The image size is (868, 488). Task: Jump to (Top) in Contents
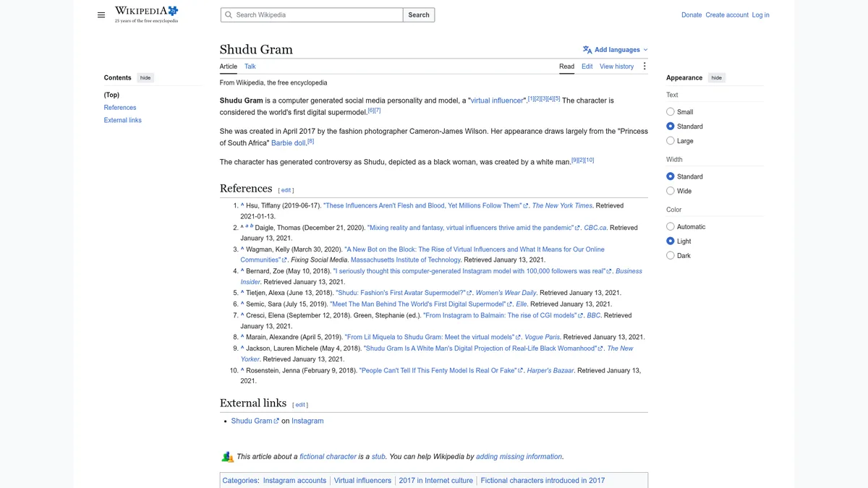(x=111, y=95)
